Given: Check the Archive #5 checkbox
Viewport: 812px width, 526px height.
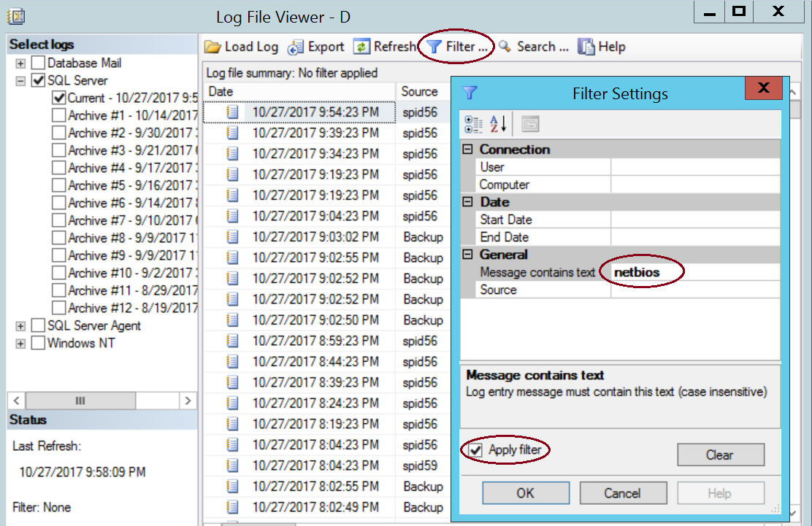Looking at the screenshot, I should [x=59, y=185].
